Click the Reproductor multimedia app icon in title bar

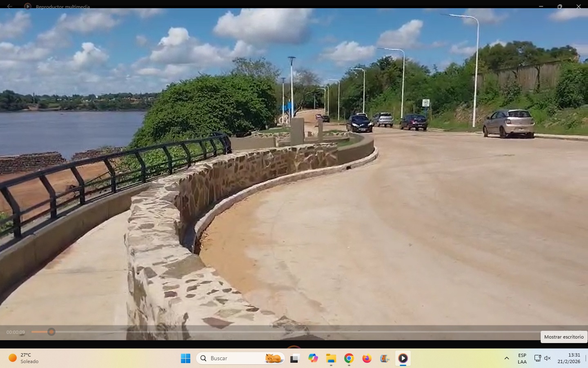click(x=28, y=7)
